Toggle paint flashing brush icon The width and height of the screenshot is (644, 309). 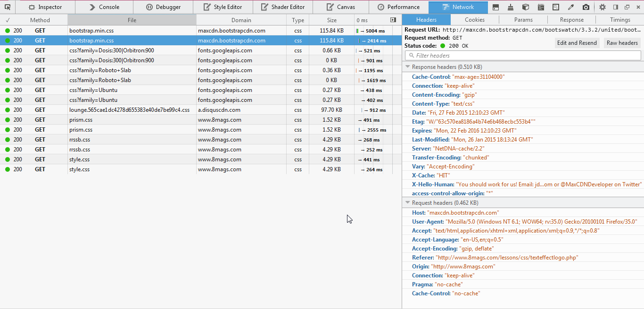tap(511, 7)
